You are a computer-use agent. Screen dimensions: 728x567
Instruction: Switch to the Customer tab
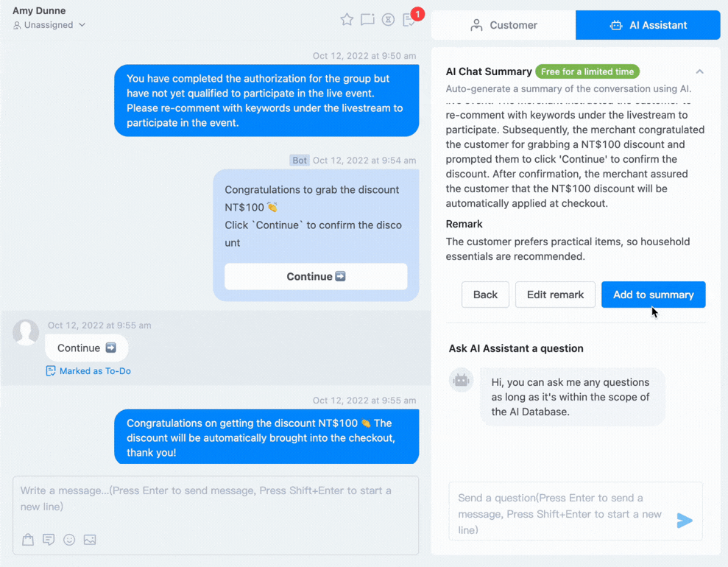pos(503,25)
